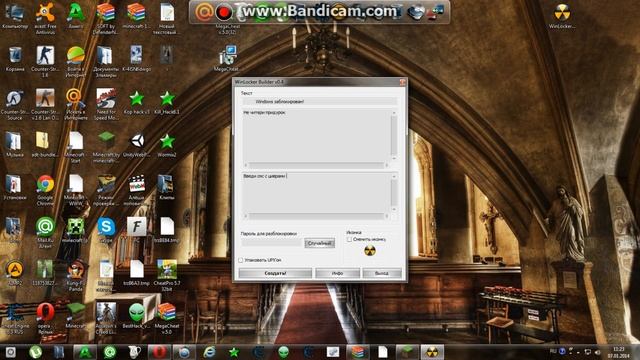640x360 pixels.
Task: Open Opera from the taskbar
Action: point(159,352)
